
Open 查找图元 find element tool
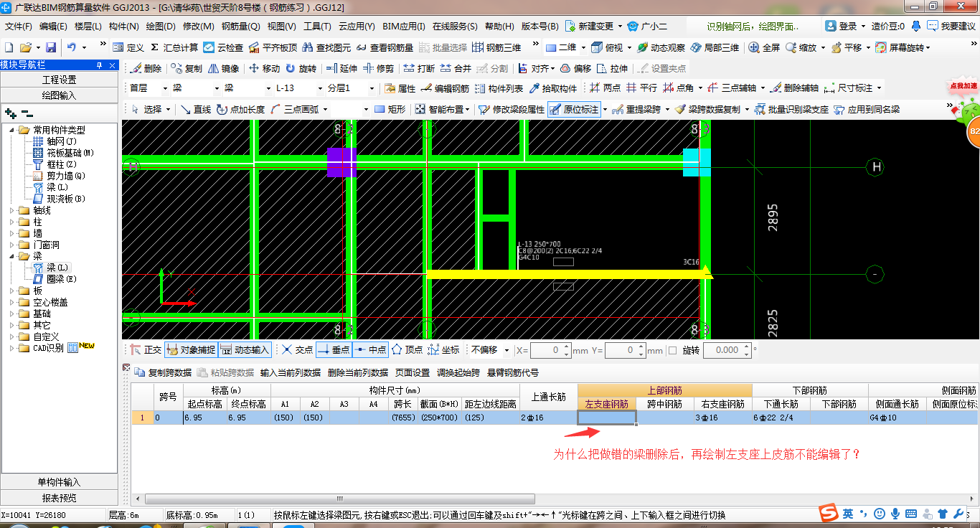coord(326,47)
